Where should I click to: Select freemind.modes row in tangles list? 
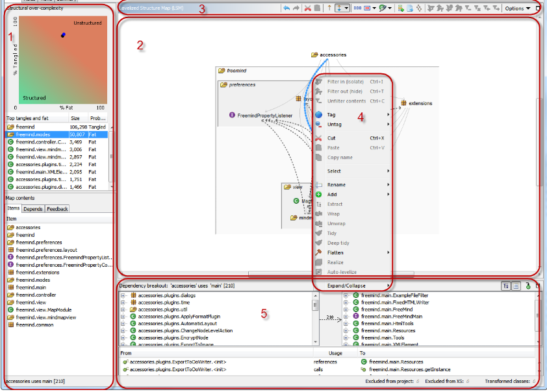(x=57, y=134)
